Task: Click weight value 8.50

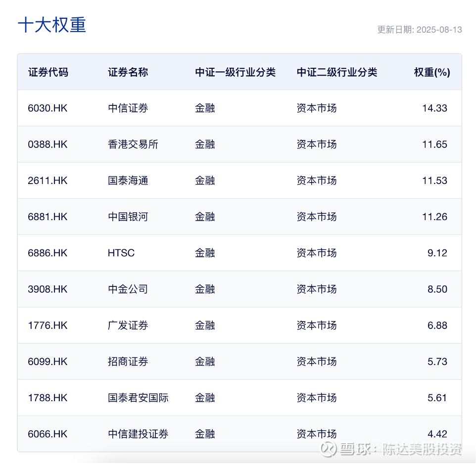Action: pos(437,289)
